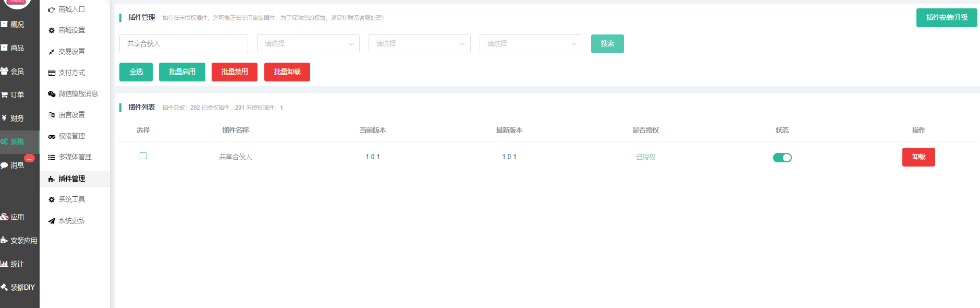Click the 插件管理 puzzle icon
This screenshot has width=980, height=308.
(x=52, y=179)
